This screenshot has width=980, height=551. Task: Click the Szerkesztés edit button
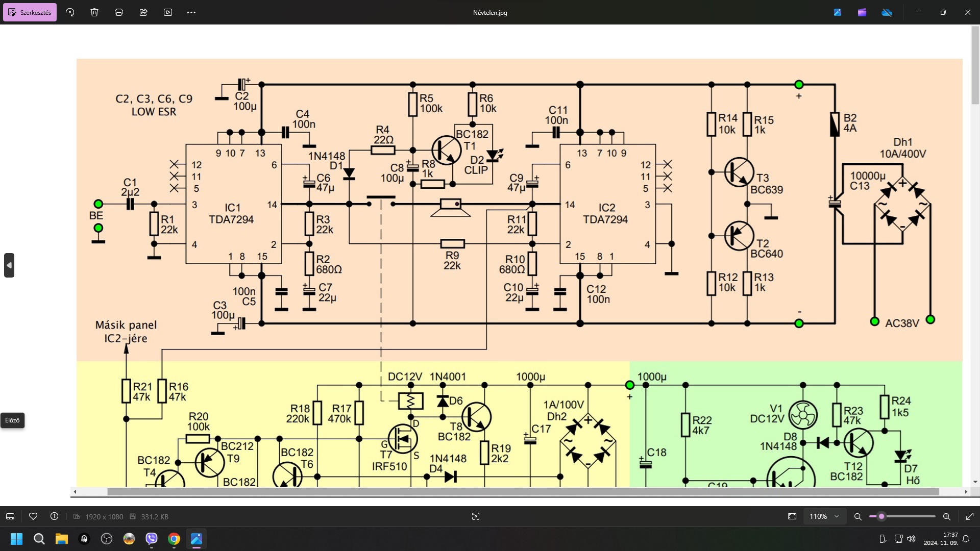coord(30,12)
